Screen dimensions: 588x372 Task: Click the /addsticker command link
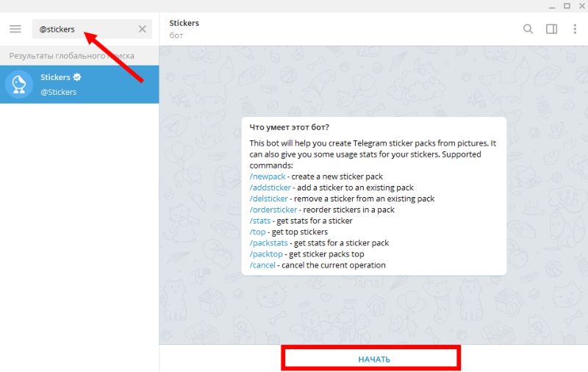pyautogui.click(x=270, y=187)
